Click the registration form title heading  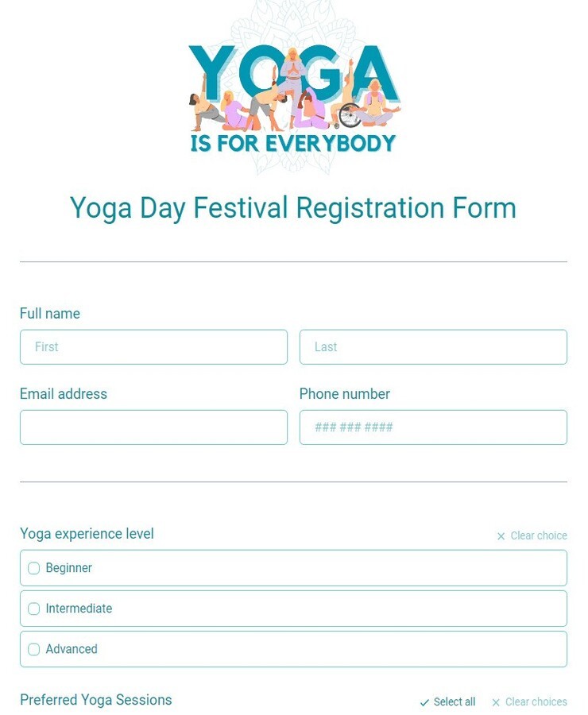293,208
